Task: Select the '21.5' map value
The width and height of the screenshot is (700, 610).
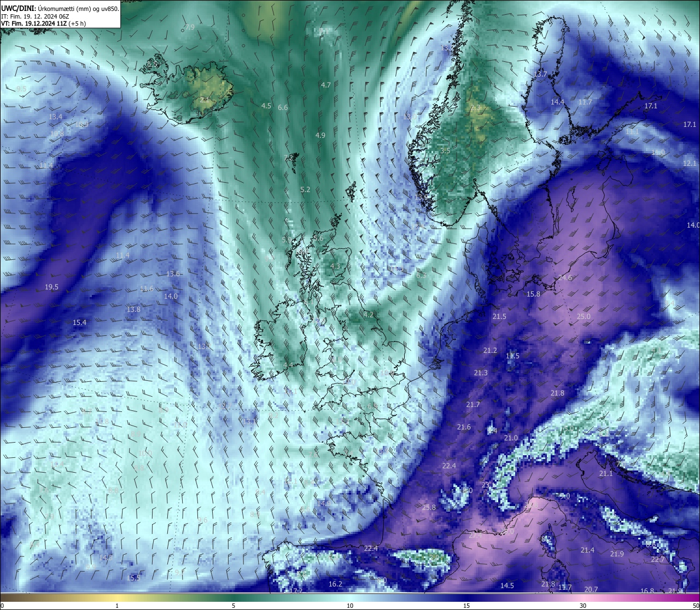Action: click(499, 317)
